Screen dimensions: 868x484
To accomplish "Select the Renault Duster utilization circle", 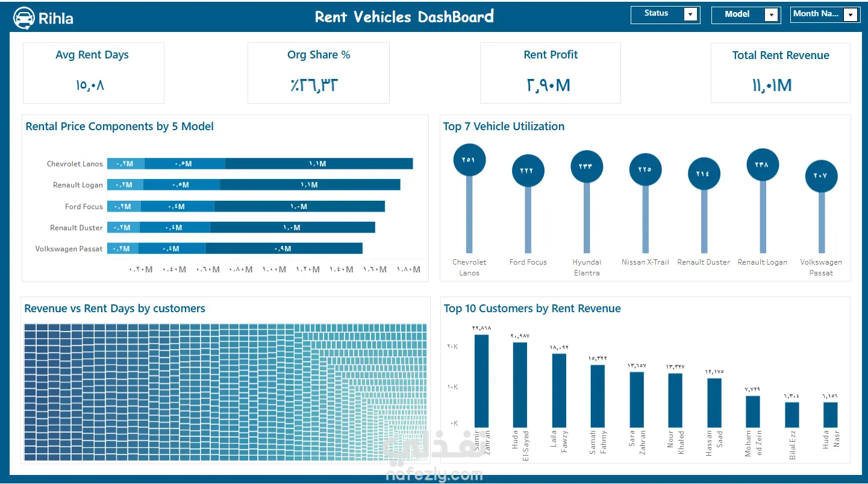I will [704, 174].
